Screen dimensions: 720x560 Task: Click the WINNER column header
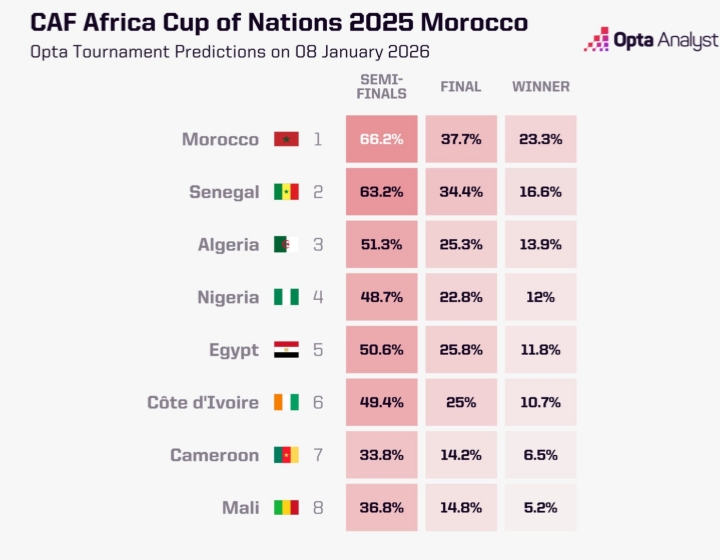point(541,87)
